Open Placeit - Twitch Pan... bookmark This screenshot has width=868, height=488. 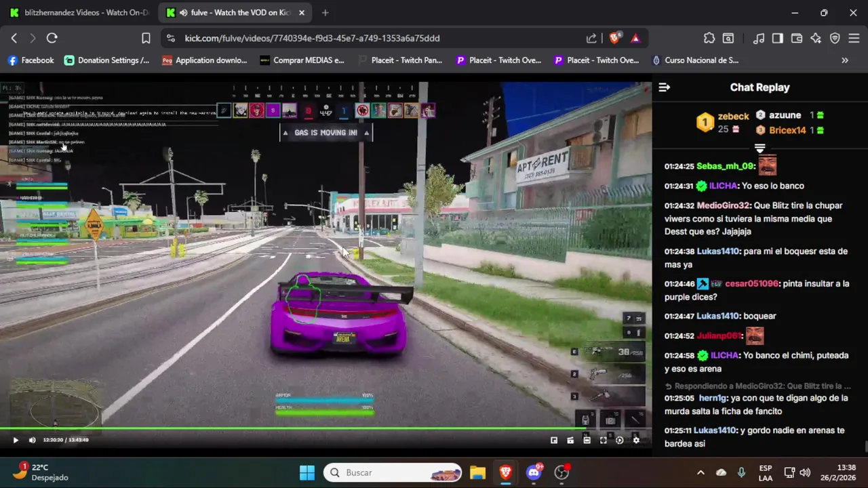click(x=399, y=60)
